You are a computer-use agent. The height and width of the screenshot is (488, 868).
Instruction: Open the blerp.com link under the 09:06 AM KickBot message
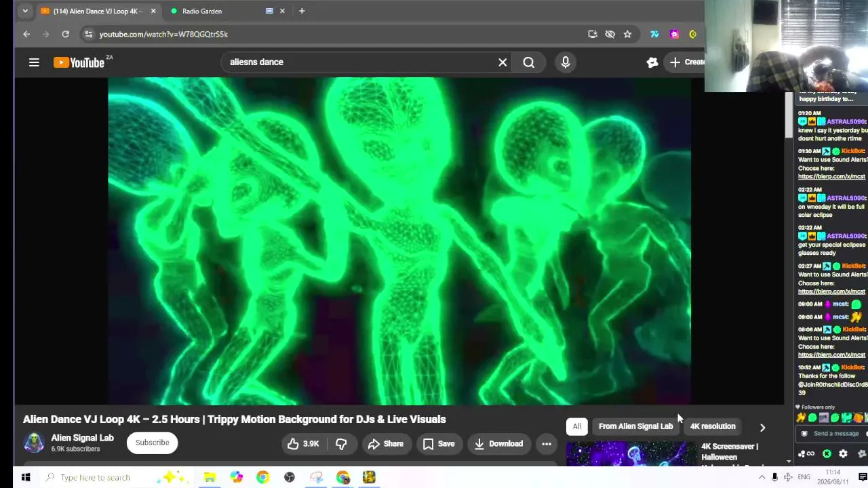[x=831, y=355]
